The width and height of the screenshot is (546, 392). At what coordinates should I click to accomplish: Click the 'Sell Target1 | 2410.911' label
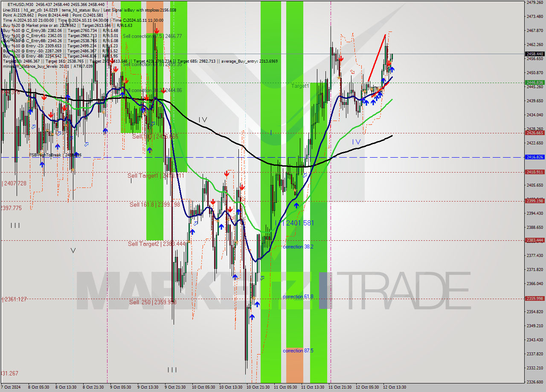(x=156, y=176)
